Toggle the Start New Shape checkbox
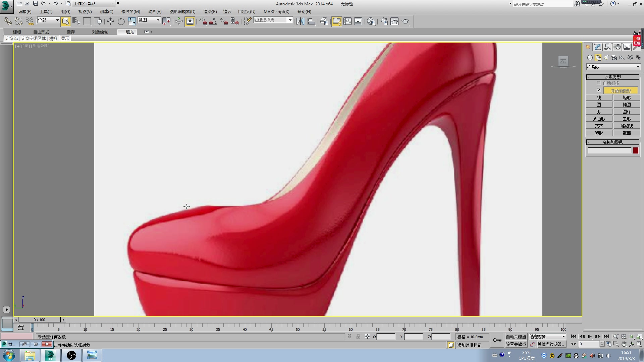The width and height of the screenshot is (644, 362). pyautogui.click(x=599, y=90)
